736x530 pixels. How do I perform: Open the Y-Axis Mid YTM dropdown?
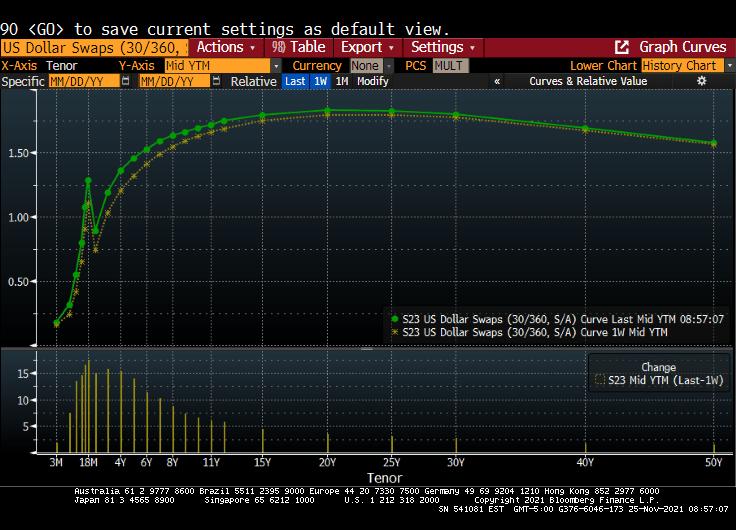point(221,65)
